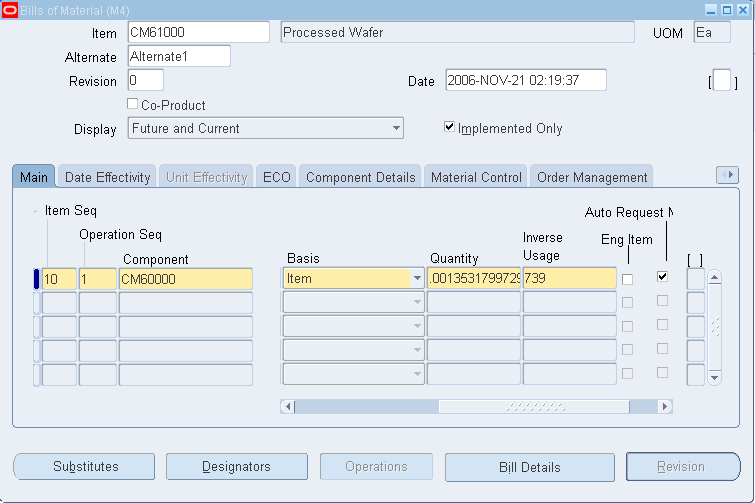This screenshot has height=503, width=755.
Task: Click the header descriptive flexfield bracket box
Action: (722, 80)
